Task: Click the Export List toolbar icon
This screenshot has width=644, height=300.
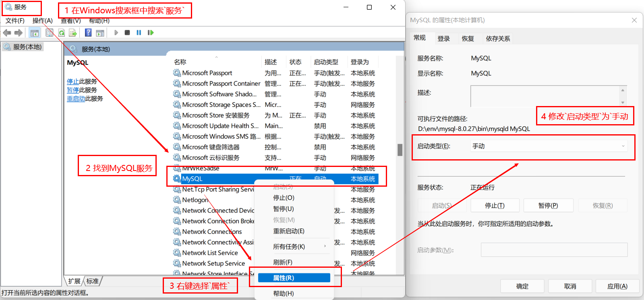Action: tap(73, 33)
